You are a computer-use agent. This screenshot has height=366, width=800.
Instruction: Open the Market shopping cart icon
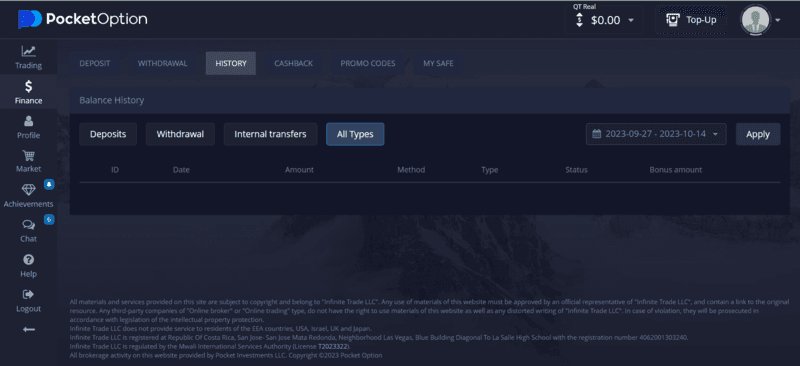[29, 156]
